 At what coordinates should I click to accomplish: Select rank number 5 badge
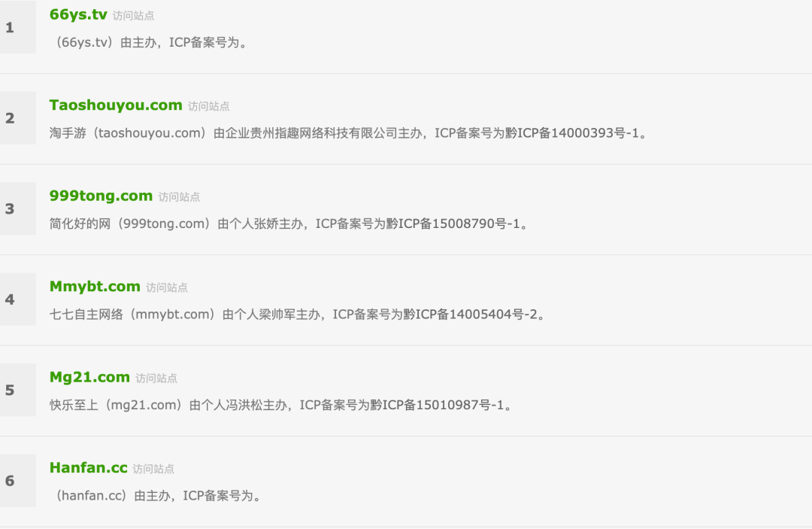click(17, 390)
